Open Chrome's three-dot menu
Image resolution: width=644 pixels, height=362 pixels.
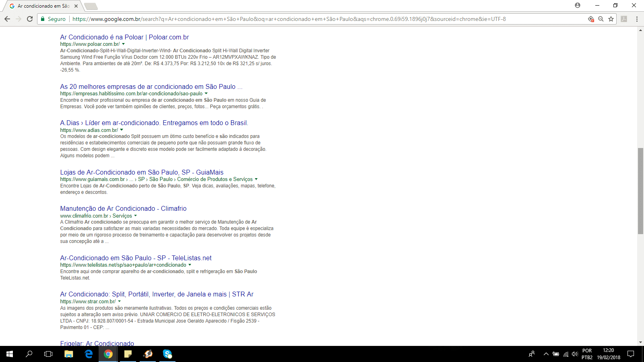(637, 19)
